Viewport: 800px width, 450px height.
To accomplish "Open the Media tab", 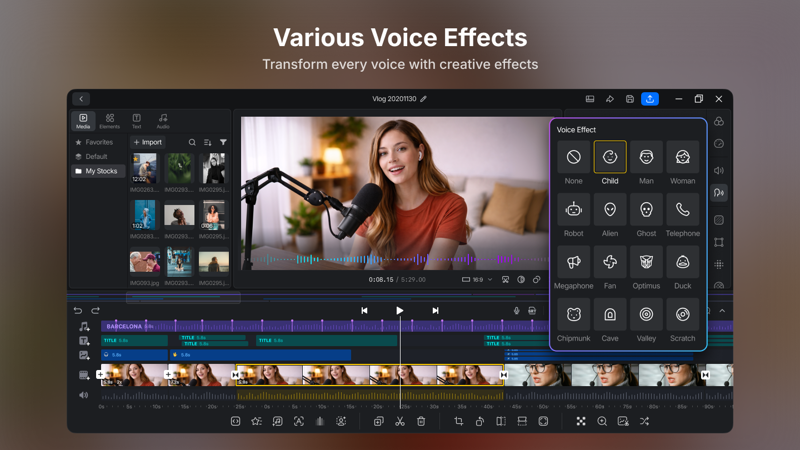I will [x=83, y=121].
